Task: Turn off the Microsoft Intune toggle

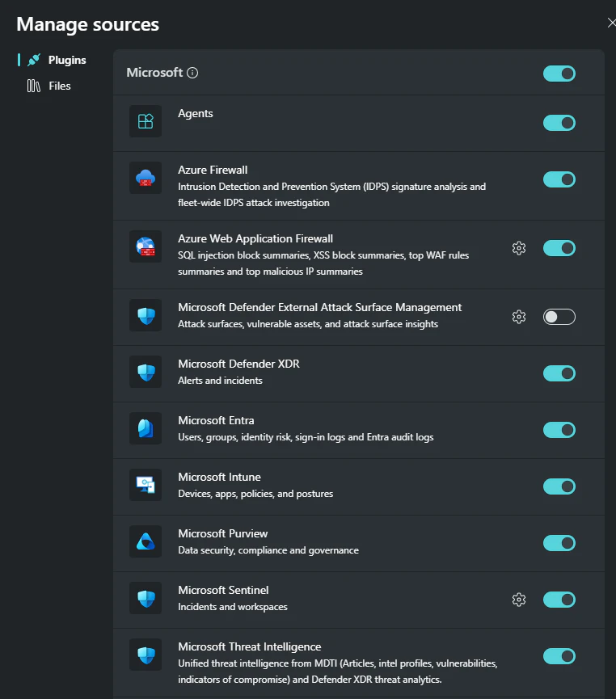Action: click(559, 486)
